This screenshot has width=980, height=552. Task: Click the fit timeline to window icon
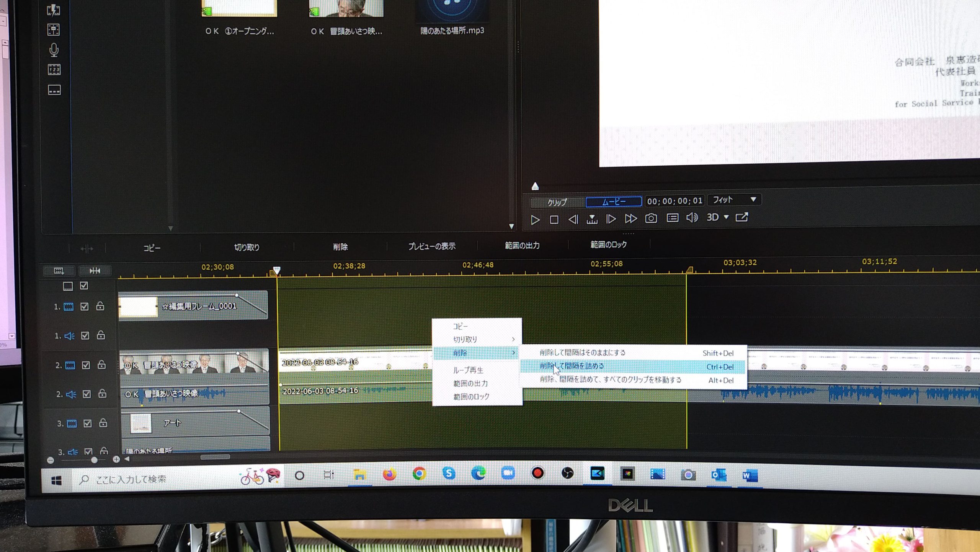(95, 271)
